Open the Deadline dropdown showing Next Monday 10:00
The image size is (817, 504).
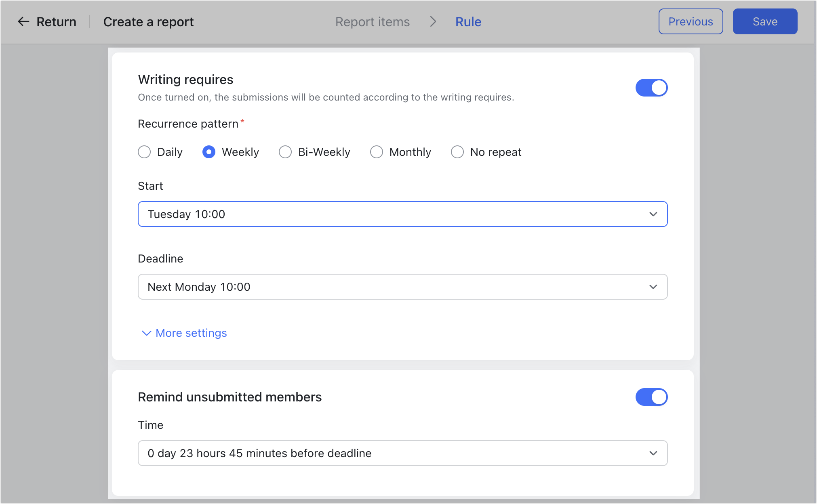click(x=402, y=287)
